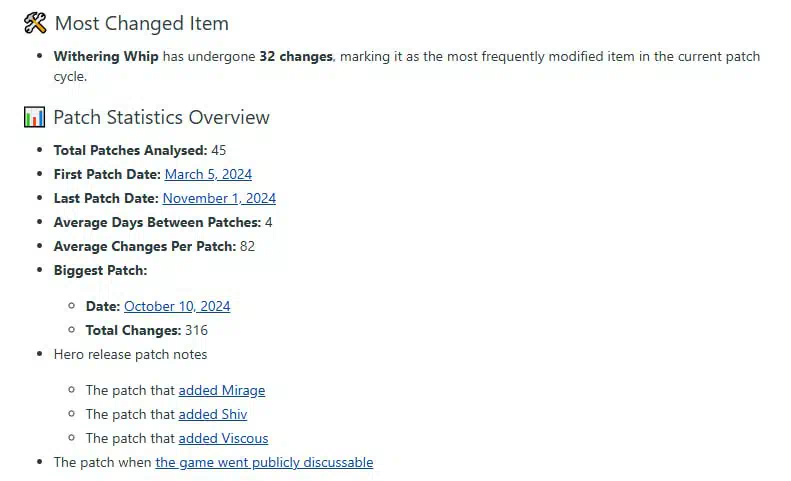
Task: Click the 'First Patch Date:' label
Action: click(107, 174)
